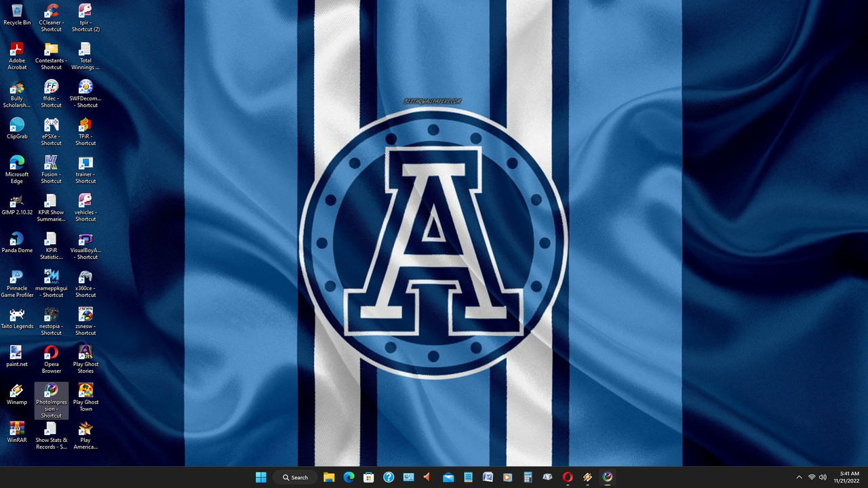
Task: Open Calculator from the taskbar
Action: click(528, 477)
